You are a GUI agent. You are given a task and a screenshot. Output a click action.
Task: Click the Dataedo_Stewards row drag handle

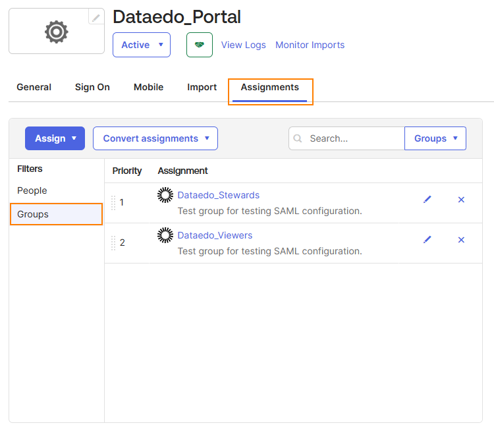pyautogui.click(x=113, y=202)
